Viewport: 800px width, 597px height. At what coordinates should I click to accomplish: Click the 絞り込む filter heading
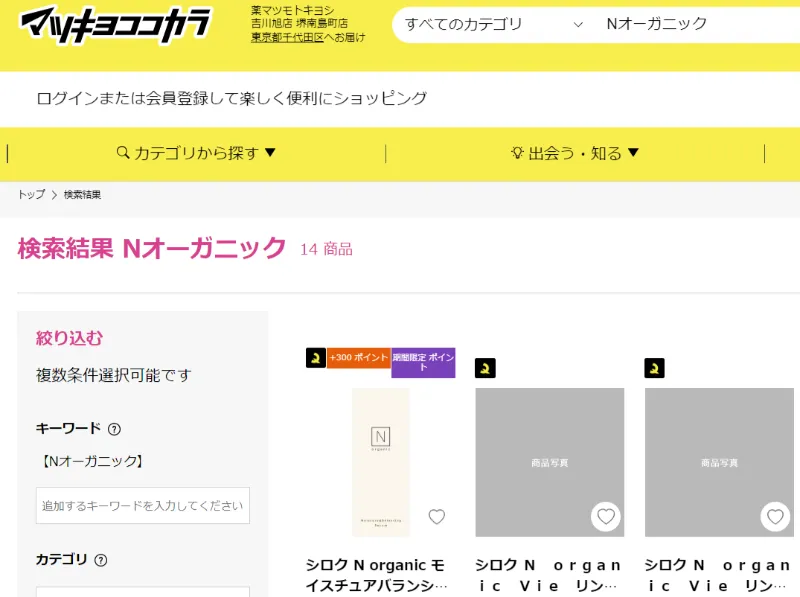point(69,338)
